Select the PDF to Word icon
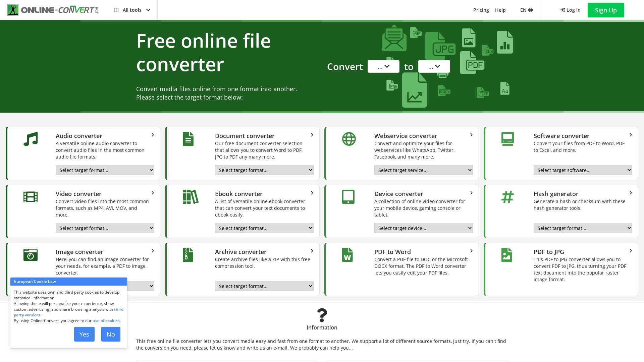The width and height of the screenshot is (644, 362). point(347,255)
